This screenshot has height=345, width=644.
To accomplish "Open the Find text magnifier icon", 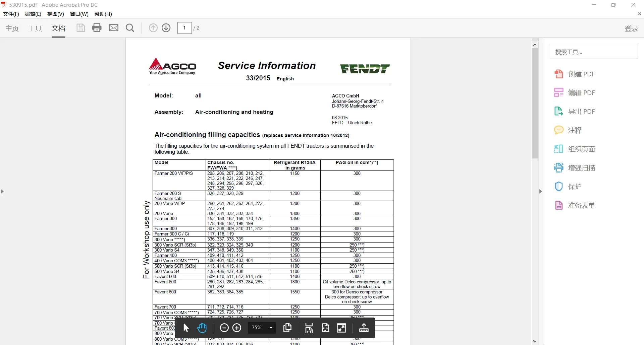I will 130,28.
